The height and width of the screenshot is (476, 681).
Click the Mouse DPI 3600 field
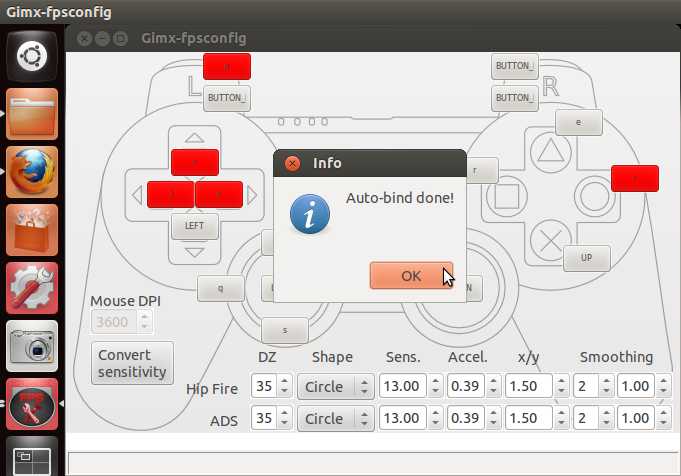coord(115,322)
